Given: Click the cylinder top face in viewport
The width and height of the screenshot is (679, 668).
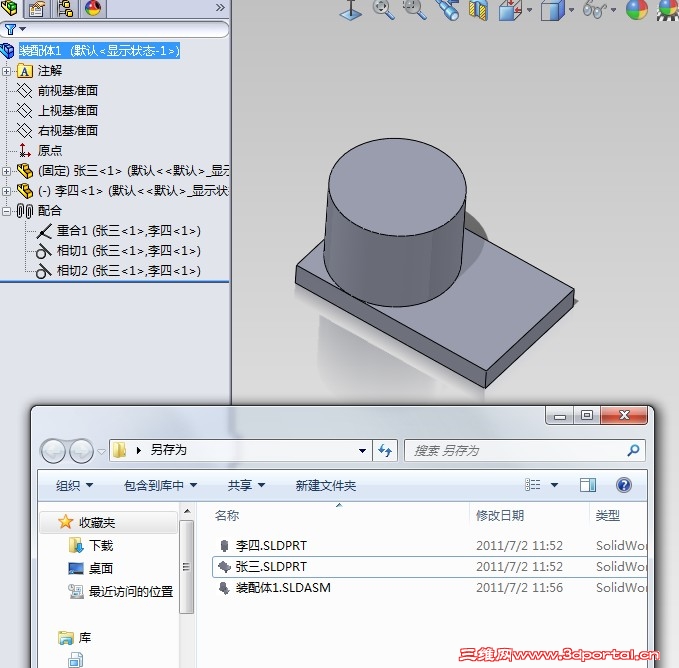Looking at the screenshot, I should (x=397, y=187).
